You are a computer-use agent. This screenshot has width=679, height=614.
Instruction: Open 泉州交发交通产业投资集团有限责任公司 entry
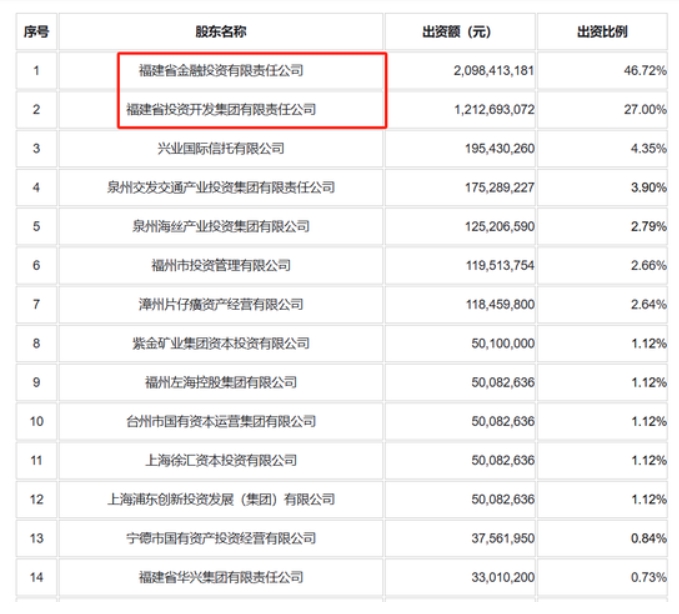(x=221, y=187)
